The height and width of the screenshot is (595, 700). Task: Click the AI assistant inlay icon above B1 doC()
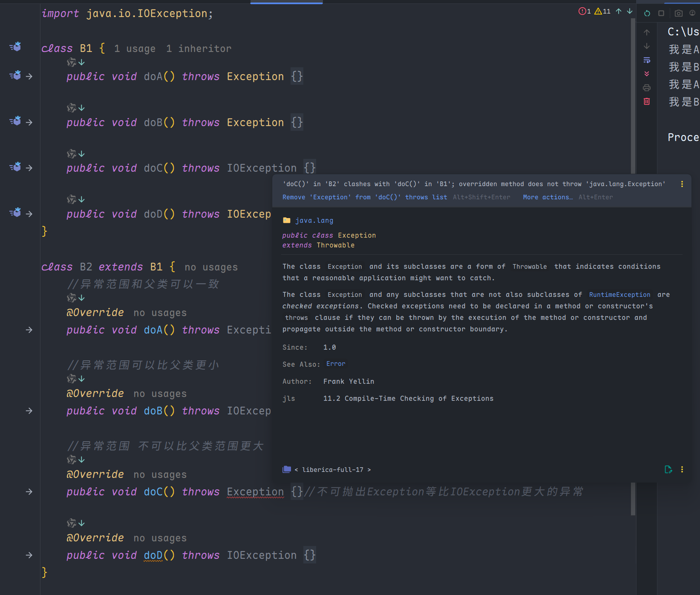click(x=72, y=154)
